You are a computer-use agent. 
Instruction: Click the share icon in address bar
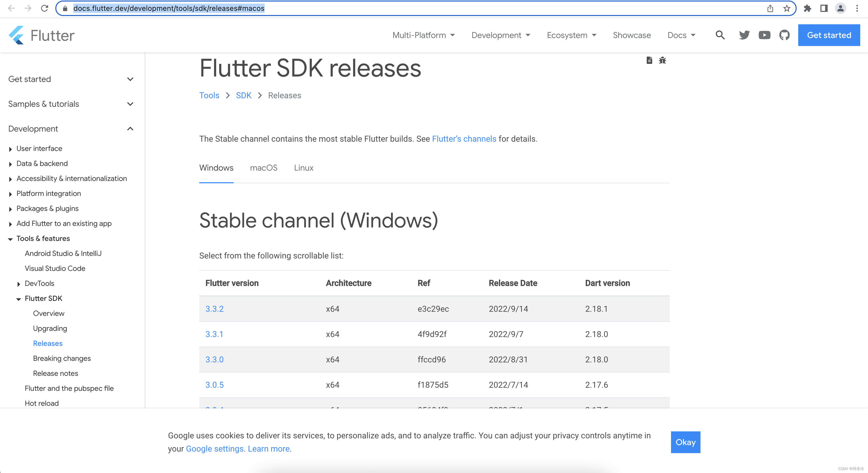coord(770,8)
